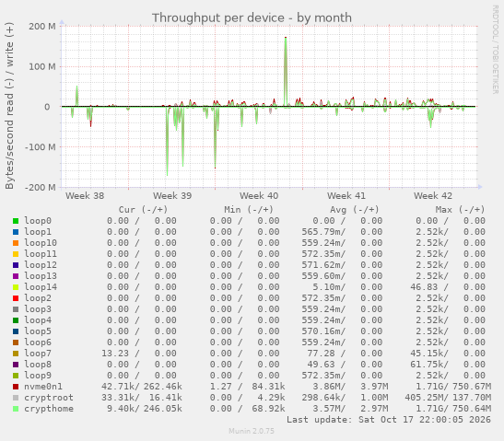This screenshot has height=441, width=504.
Task: Select the loop7 legend label
Action: [x=38, y=354]
